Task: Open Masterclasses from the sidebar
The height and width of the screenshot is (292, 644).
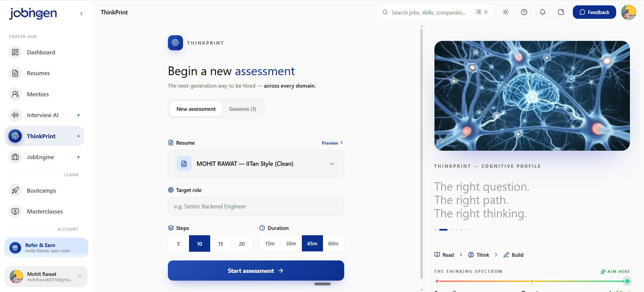Action: 44,211
